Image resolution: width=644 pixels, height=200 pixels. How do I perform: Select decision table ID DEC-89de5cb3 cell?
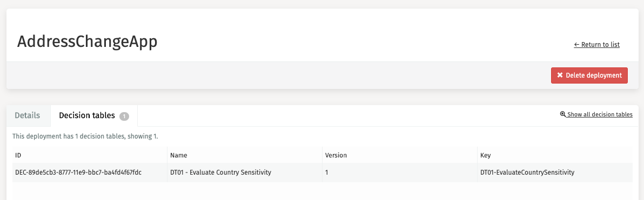pyautogui.click(x=90, y=173)
